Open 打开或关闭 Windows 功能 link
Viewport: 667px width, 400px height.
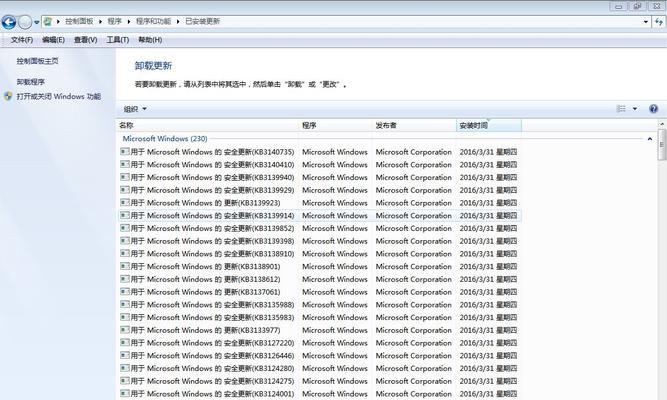click(59, 97)
